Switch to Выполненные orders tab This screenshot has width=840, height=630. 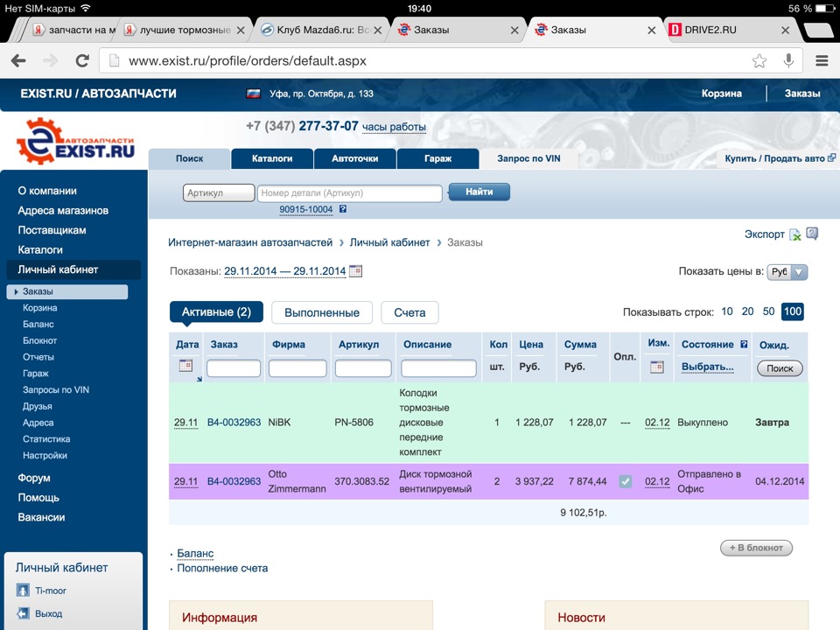click(x=321, y=313)
